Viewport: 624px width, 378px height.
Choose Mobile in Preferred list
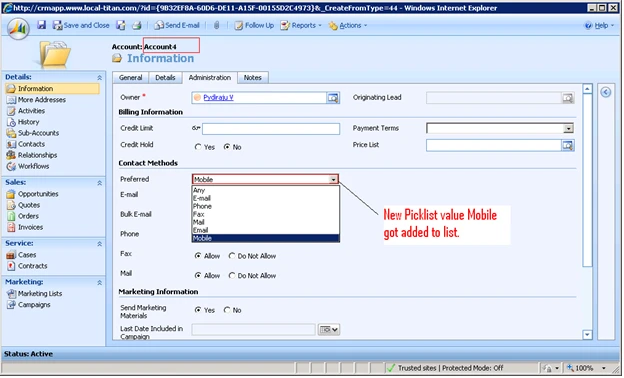265,238
